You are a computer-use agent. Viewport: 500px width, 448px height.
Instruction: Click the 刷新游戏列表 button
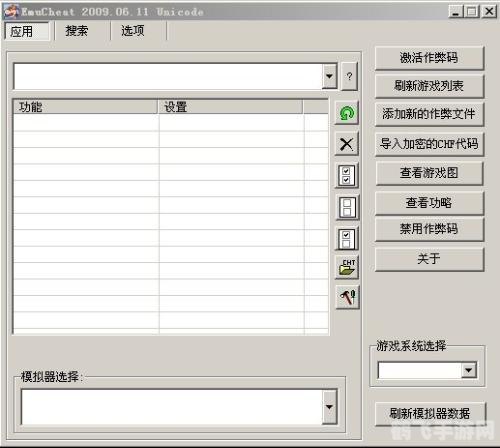pos(429,86)
